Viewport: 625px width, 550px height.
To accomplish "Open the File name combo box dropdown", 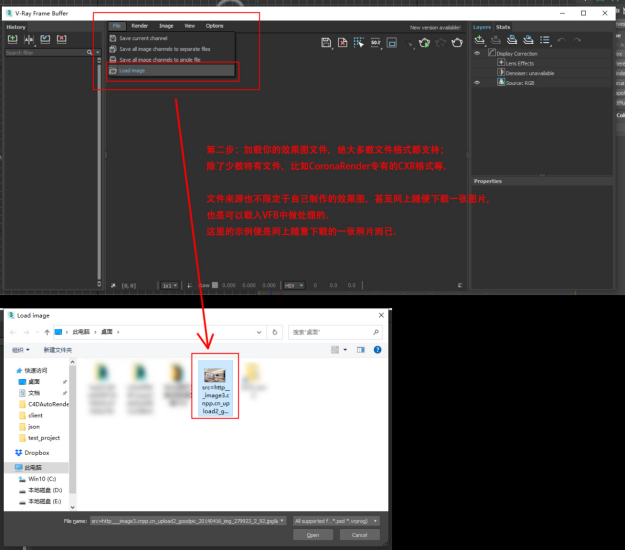I will click(x=282, y=521).
